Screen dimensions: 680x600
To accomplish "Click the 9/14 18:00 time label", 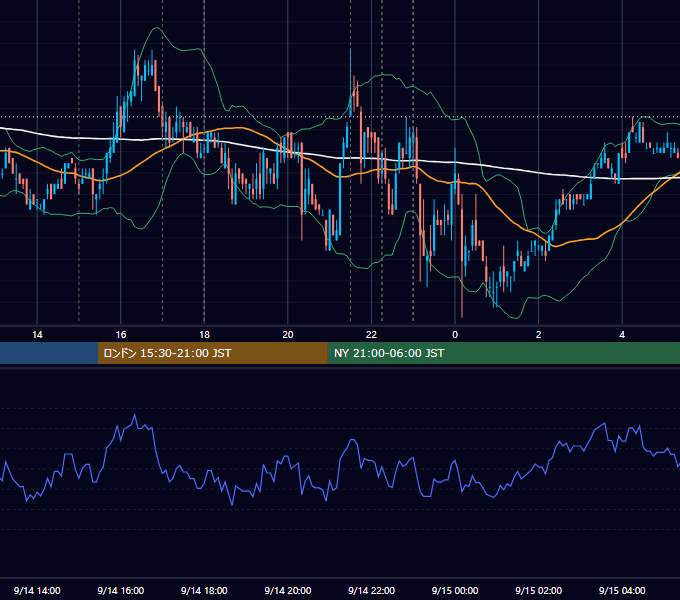I will pyautogui.click(x=204, y=590).
